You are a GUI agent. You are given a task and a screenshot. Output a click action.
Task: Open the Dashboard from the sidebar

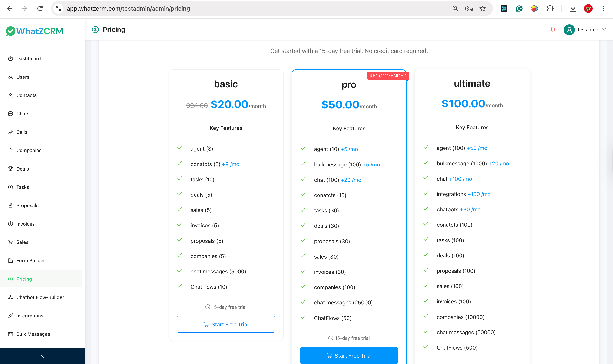tap(29, 58)
